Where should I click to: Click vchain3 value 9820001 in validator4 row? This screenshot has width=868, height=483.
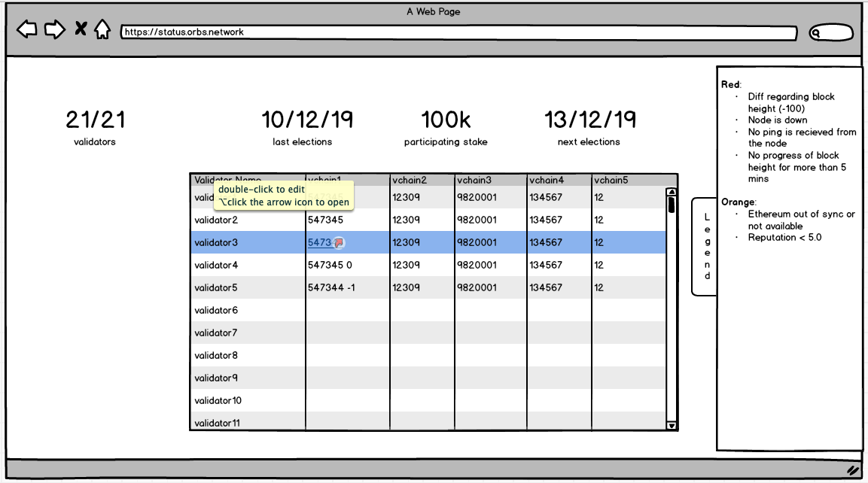click(x=477, y=265)
